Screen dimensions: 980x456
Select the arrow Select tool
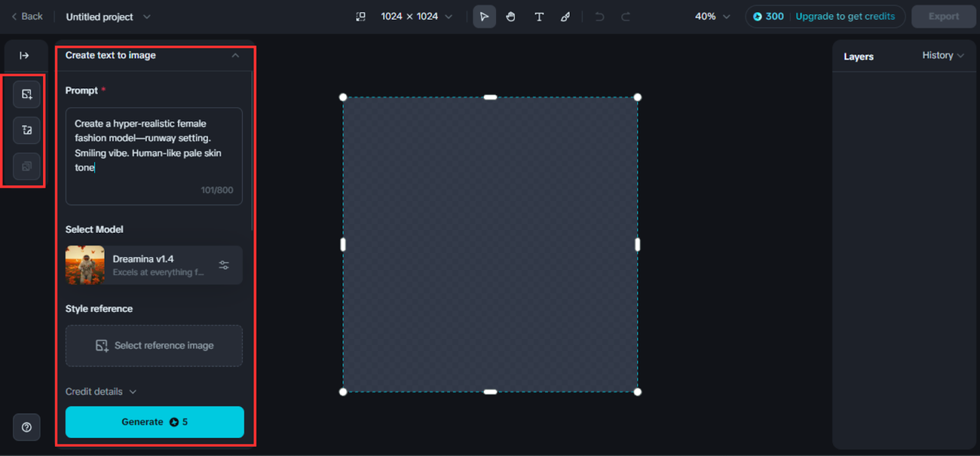pos(484,16)
